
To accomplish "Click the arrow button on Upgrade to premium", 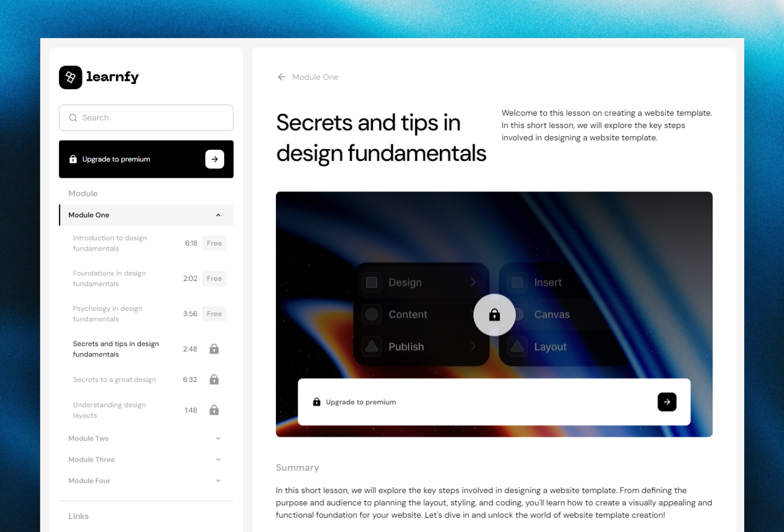I will (214, 159).
